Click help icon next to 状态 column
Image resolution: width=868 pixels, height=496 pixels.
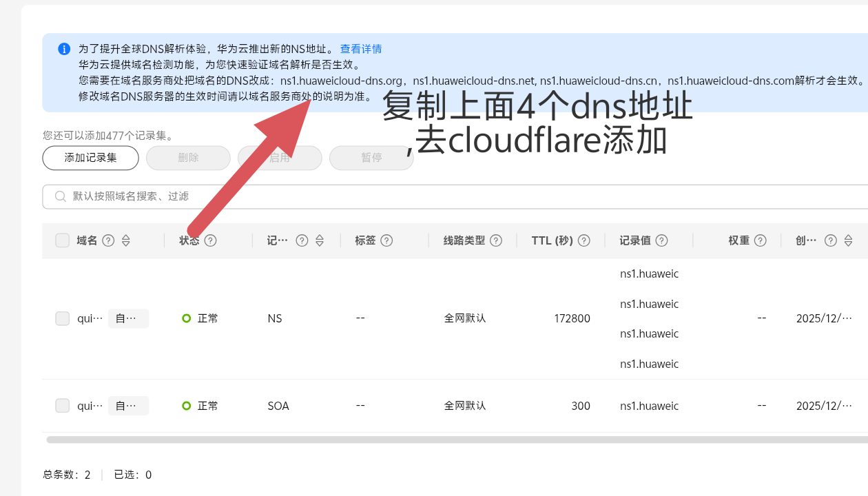tap(211, 240)
